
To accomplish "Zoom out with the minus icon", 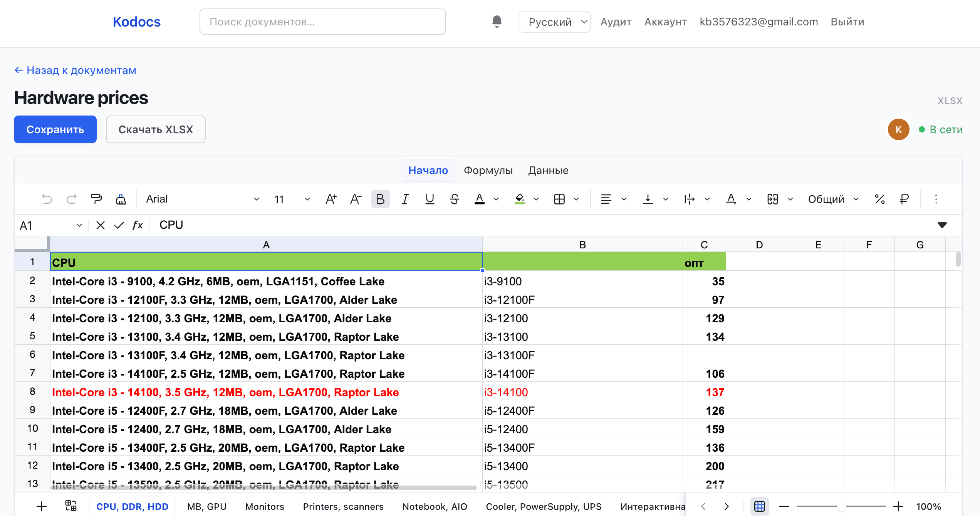I will [x=784, y=506].
